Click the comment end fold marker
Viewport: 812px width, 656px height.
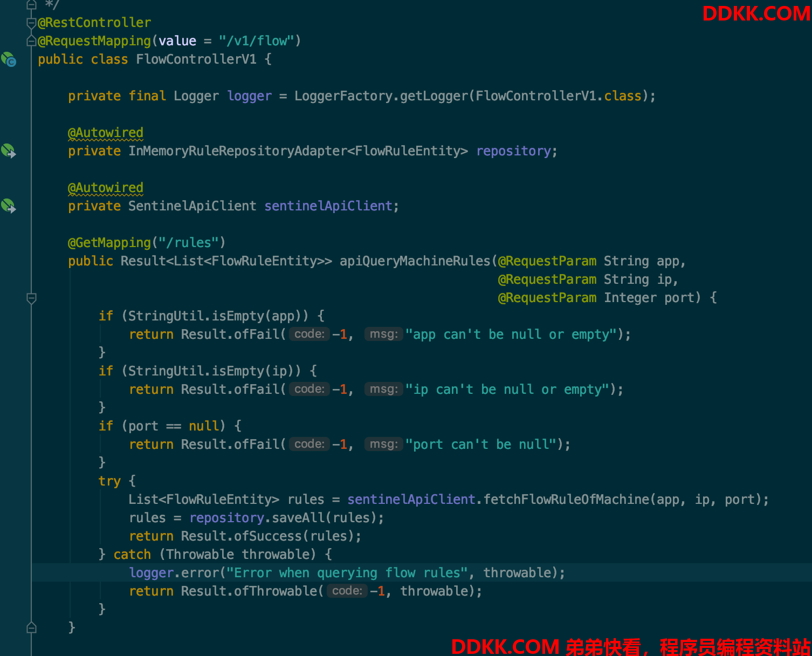click(x=31, y=5)
